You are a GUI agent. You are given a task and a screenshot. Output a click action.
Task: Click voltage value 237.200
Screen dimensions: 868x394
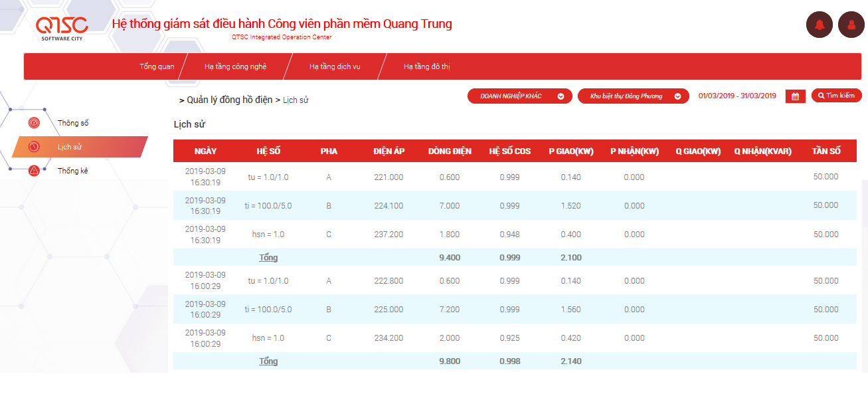pos(389,235)
